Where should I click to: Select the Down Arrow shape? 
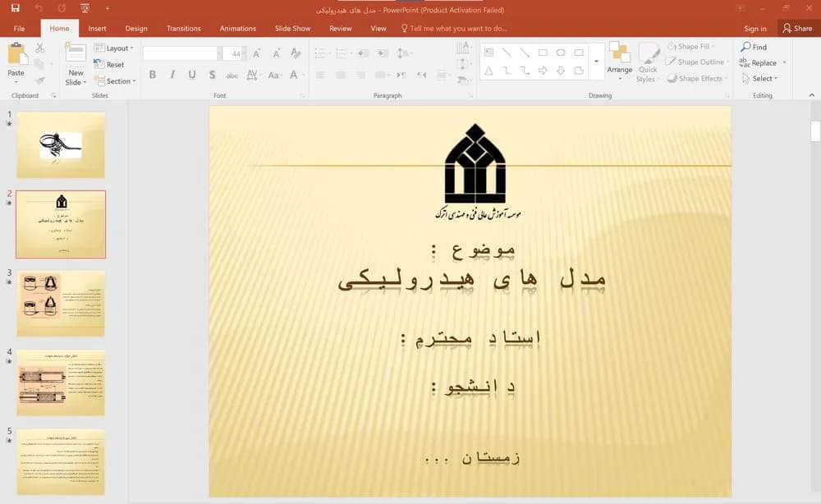pos(561,71)
